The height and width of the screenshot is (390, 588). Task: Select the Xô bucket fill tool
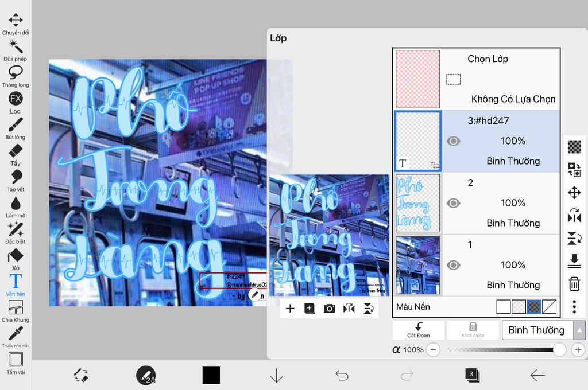[16, 259]
